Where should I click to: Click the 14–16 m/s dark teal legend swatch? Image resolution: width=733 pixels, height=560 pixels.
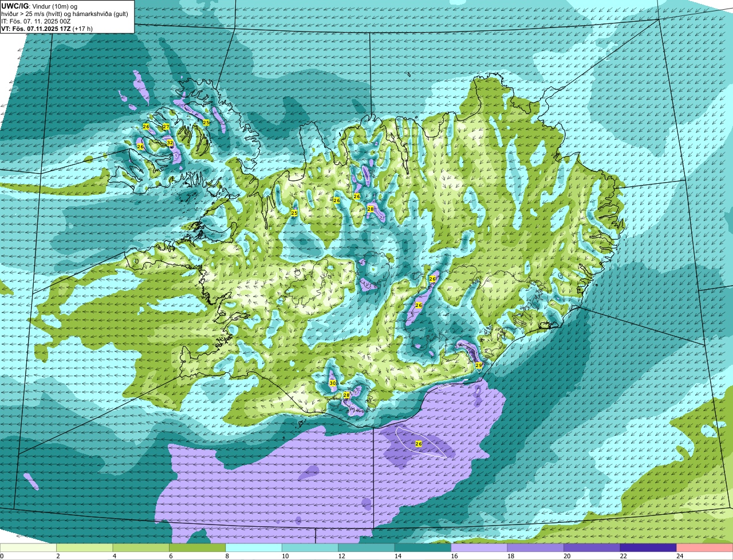[x=423, y=547]
